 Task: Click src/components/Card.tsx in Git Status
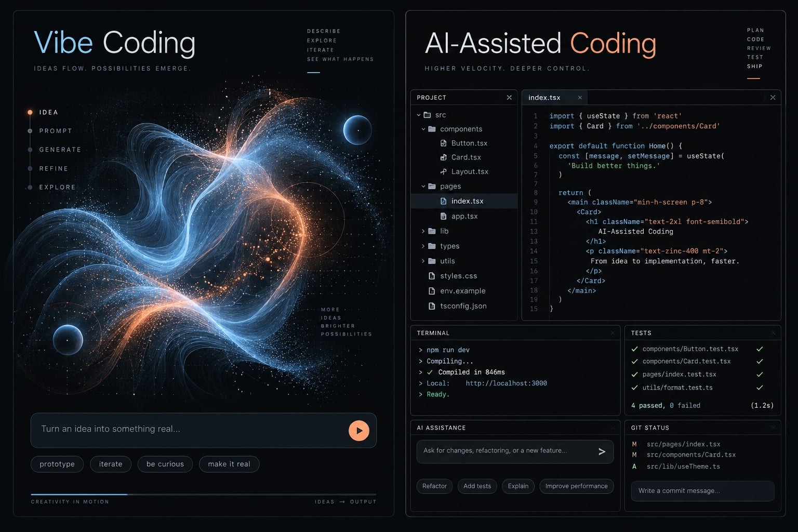pyautogui.click(x=691, y=455)
